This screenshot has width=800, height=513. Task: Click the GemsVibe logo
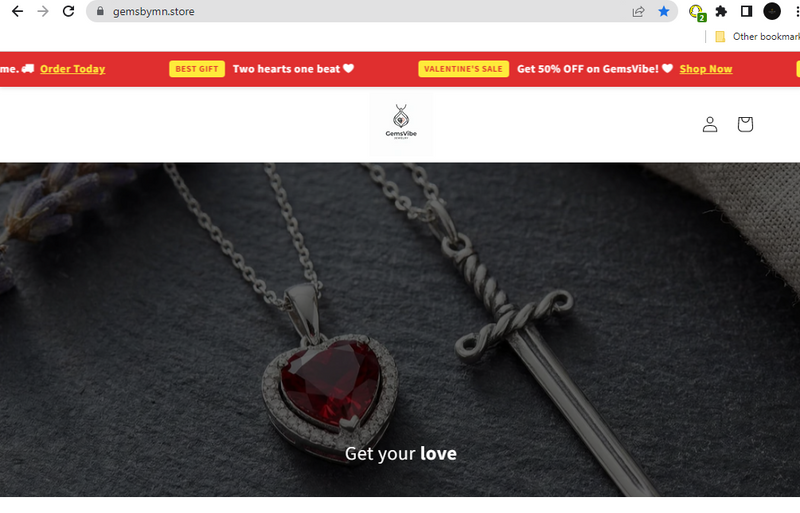click(x=401, y=123)
